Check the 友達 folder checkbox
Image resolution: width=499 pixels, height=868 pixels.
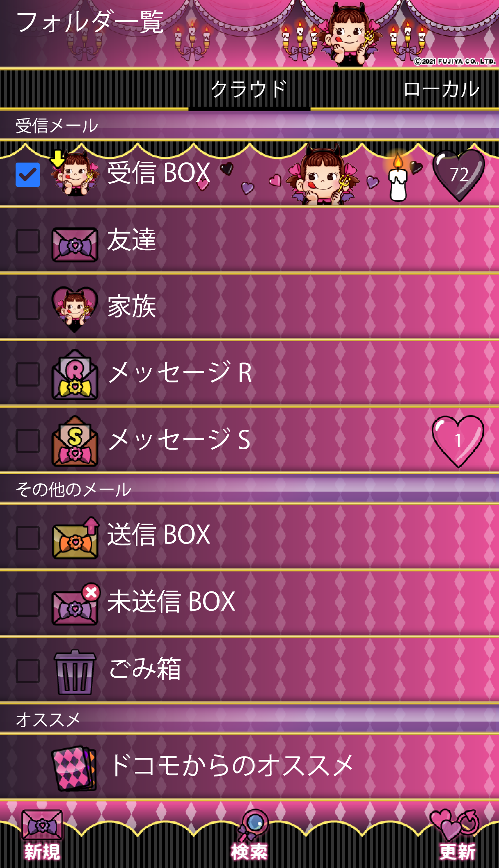tap(28, 241)
